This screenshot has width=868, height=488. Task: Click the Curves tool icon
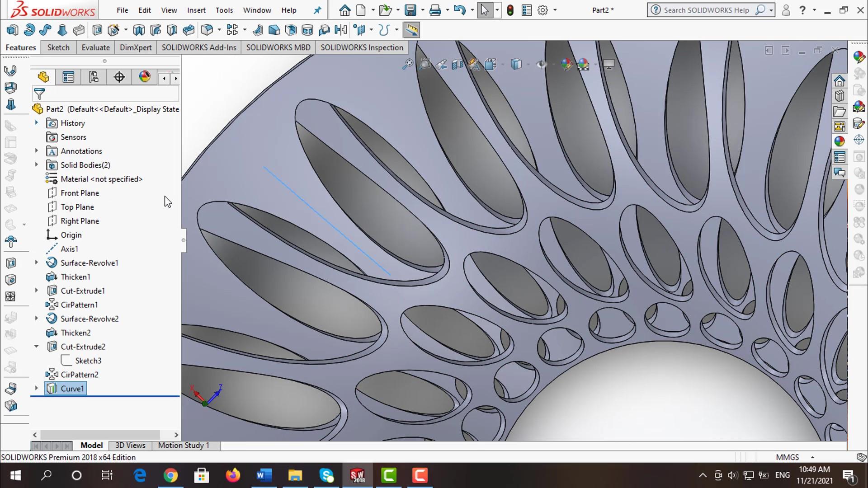[384, 30]
